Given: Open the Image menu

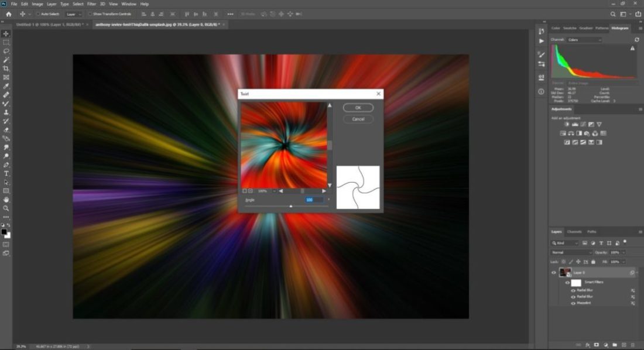Looking at the screenshot, I should click(x=37, y=4).
